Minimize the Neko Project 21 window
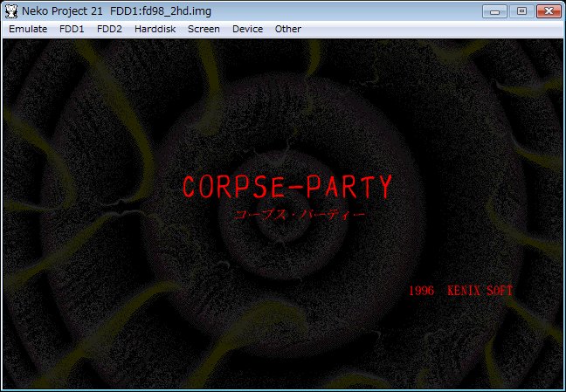 tap(494, 11)
